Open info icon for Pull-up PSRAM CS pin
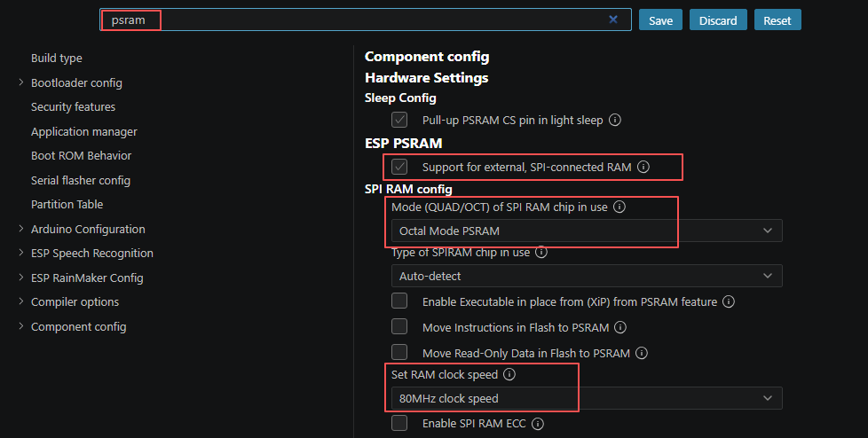The height and width of the screenshot is (438, 868). 615,120
